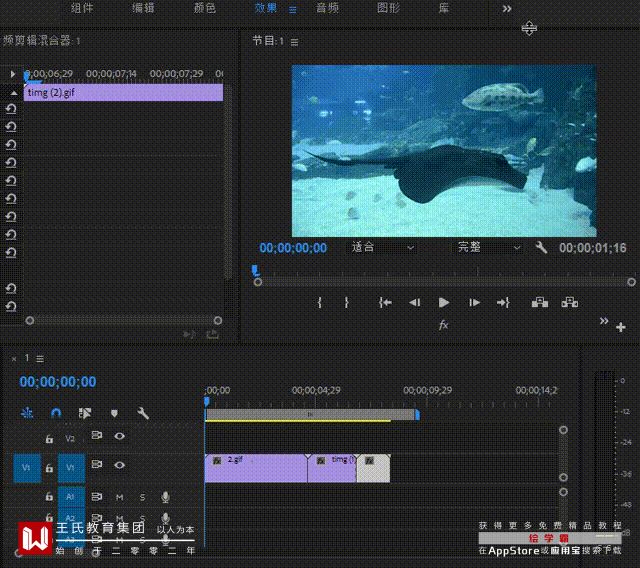This screenshot has height=568, width=640.
Task: Toggle V2 track sync lock
Action: [97, 435]
